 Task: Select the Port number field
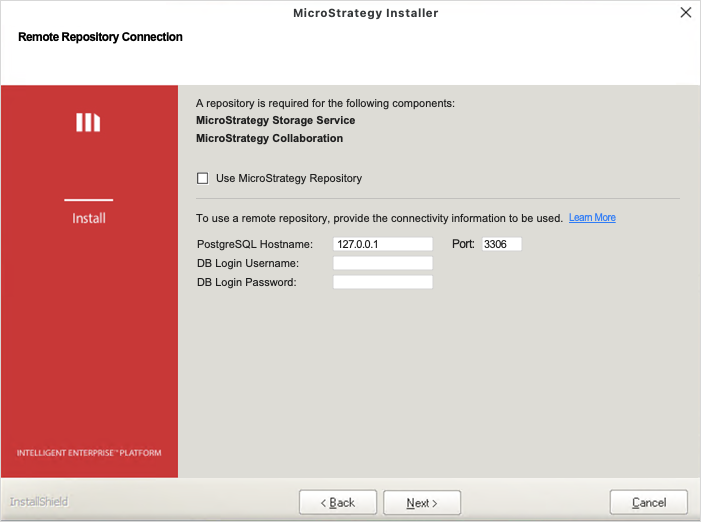pyautogui.click(x=501, y=244)
